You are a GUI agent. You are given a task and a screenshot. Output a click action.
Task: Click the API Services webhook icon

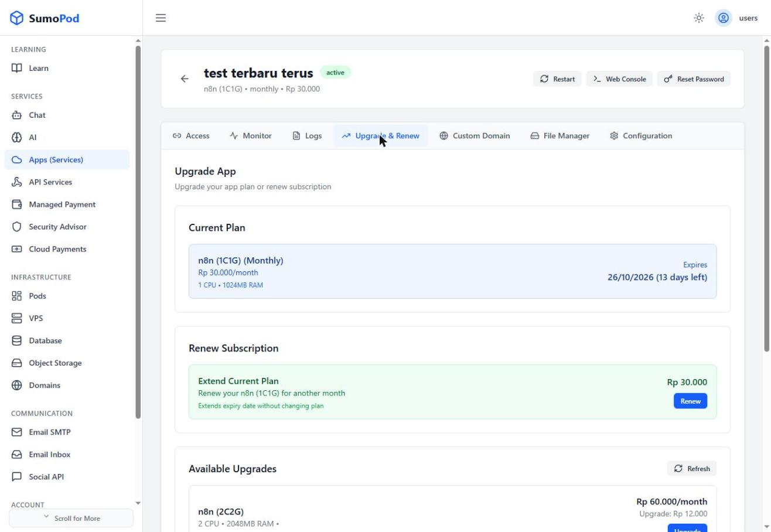pyautogui.click(x=16, y=182)
